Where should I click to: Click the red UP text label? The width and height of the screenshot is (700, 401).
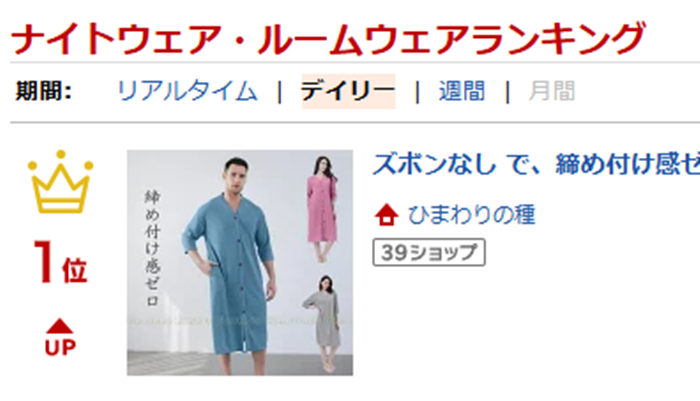[60, 347]
